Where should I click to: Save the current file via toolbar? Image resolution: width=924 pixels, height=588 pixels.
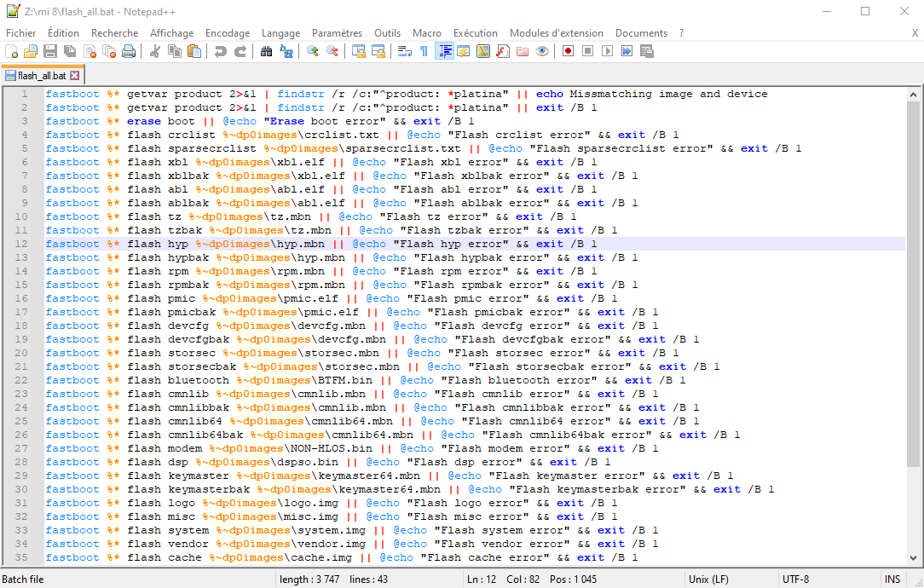(x=50, y=51)
